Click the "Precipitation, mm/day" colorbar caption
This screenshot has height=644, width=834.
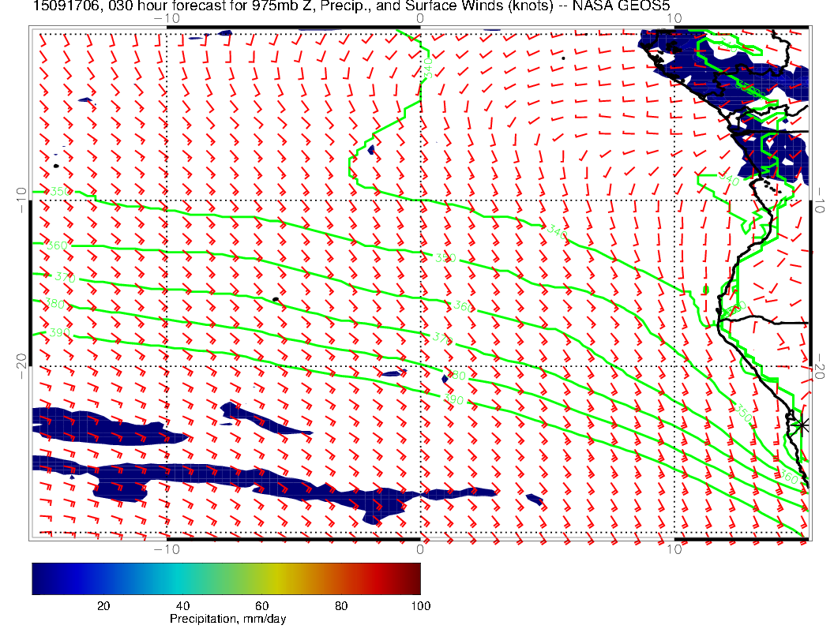227,620
